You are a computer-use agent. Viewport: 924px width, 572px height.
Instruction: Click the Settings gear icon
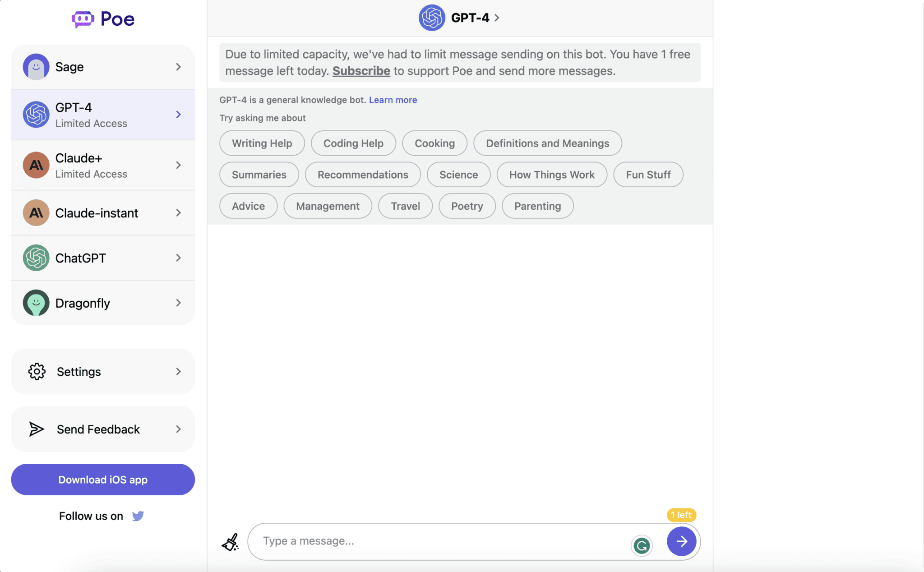point(37,372)
